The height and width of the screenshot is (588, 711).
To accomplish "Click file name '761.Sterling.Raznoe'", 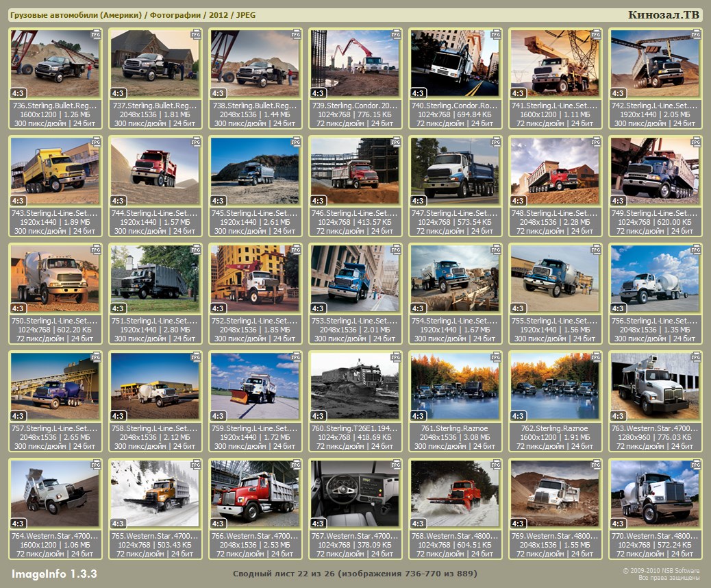I will tap(455, 428).
